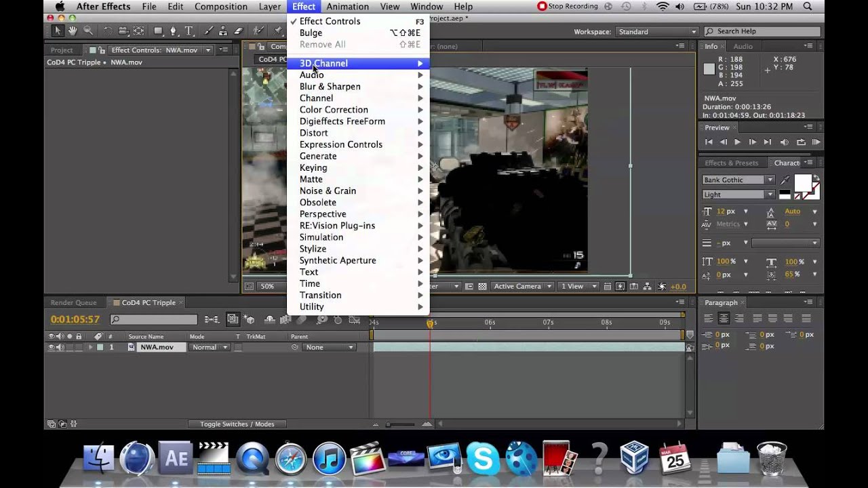
Task: Click the timeline zoom slider
Action: (400, 424)
